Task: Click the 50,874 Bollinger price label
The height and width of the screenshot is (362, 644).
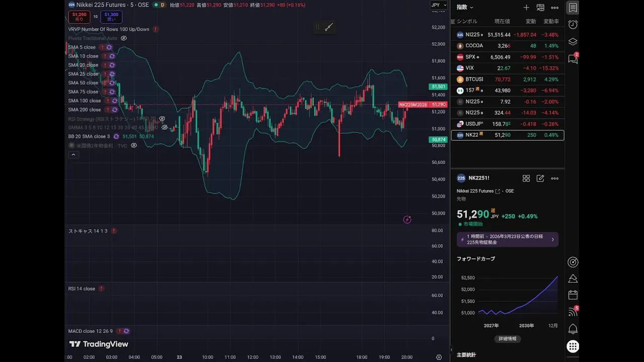Action: coord(438,140)
